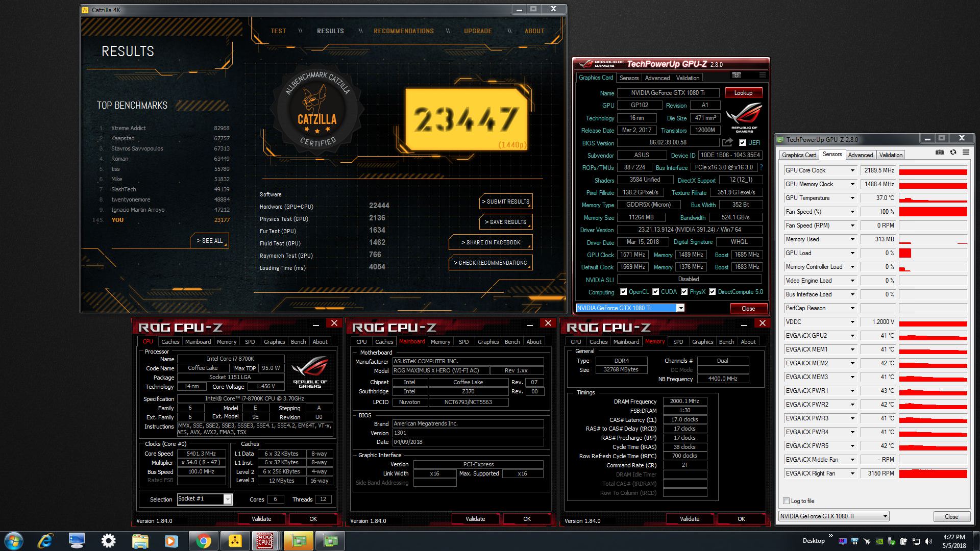This screenshot has height=551, width=980.
Task: Expand the Fan Speed (%) sensor dropdown
Action: tap(852, 212)
